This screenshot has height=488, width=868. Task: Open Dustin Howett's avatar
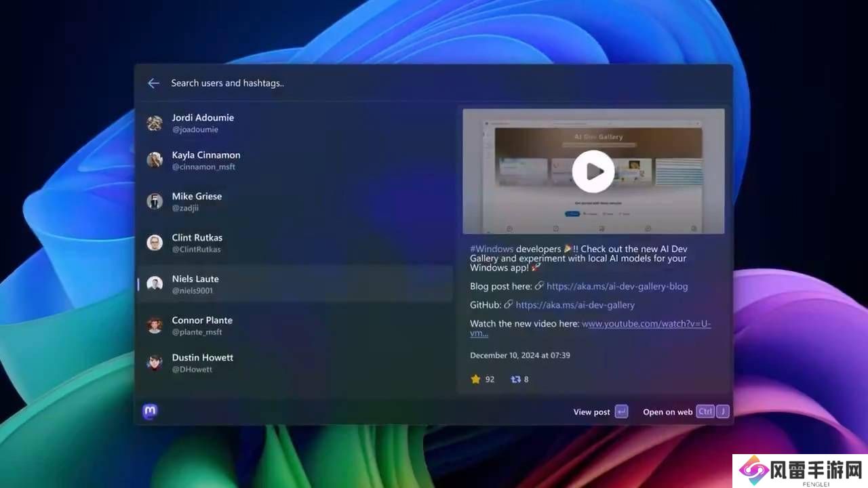(x=155, y=363)
